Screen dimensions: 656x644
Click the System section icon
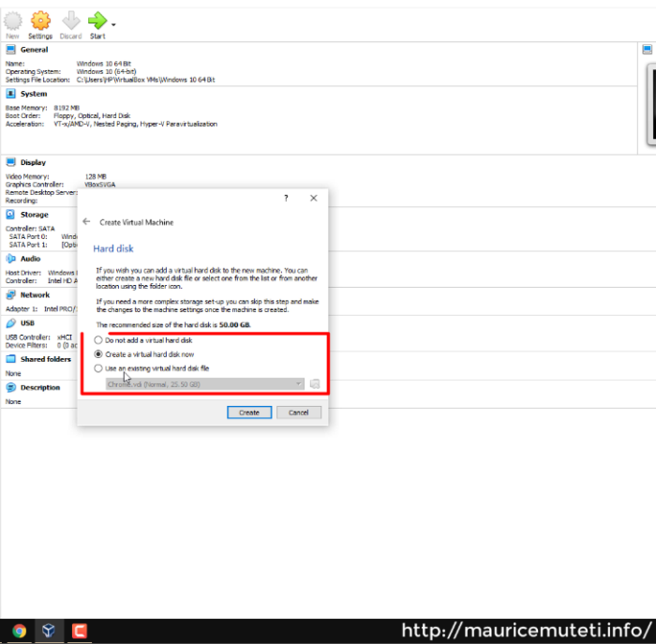click(x=10, y=94)
